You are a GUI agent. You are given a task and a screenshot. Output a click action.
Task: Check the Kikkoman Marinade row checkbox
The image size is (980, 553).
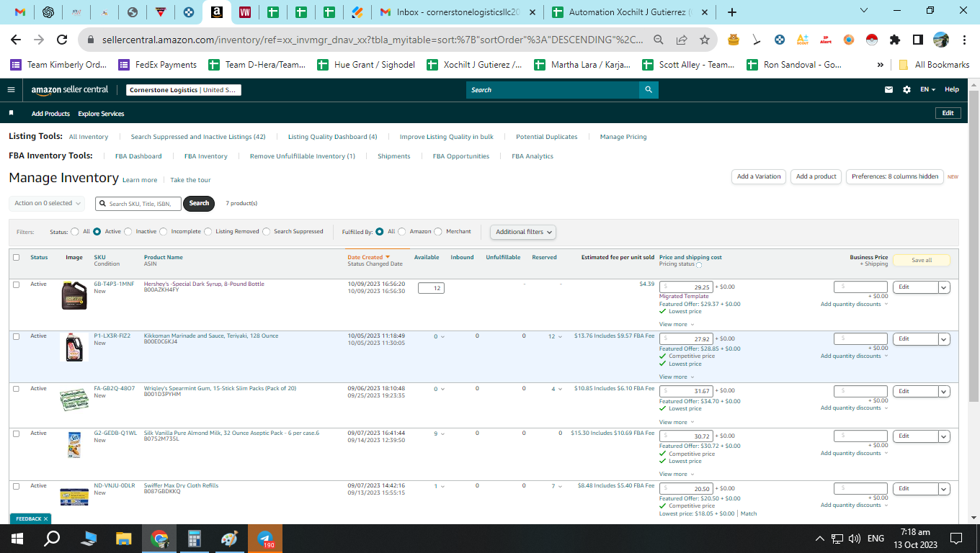(16, 336)
